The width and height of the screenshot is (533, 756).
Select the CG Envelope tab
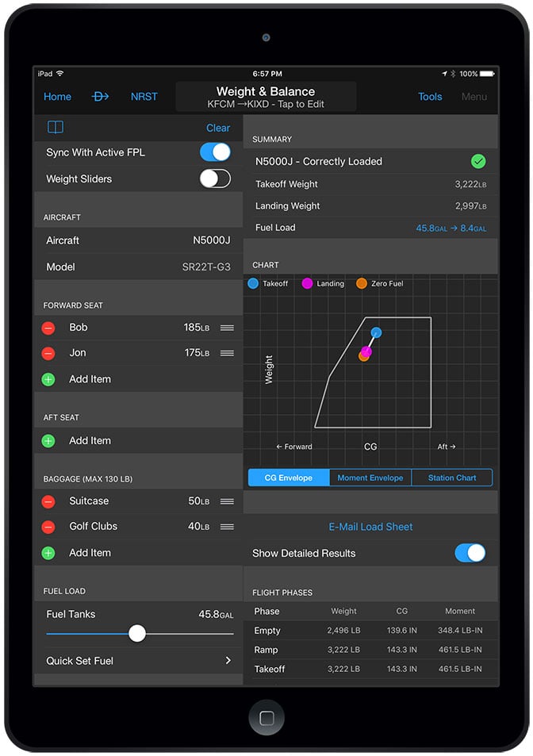pyautogui.click(x=289, y=478)
